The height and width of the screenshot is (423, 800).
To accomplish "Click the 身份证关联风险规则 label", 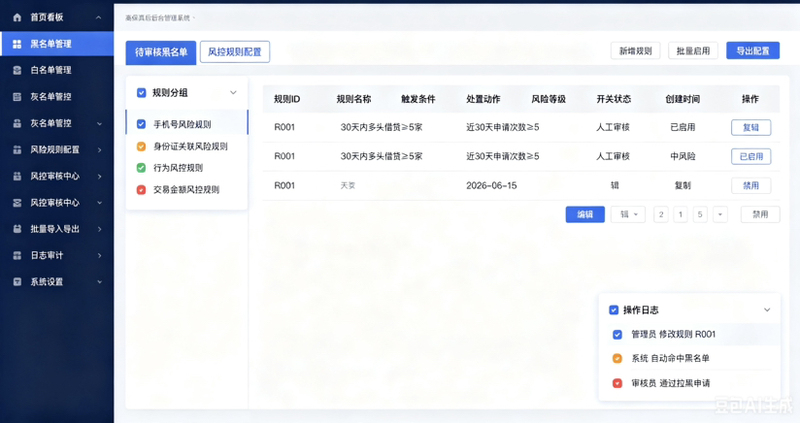I will click(x=190, y=146).
